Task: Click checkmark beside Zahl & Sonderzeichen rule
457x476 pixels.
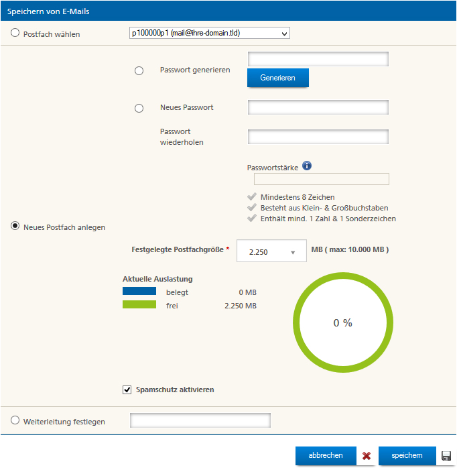Action: coord(252,219)
